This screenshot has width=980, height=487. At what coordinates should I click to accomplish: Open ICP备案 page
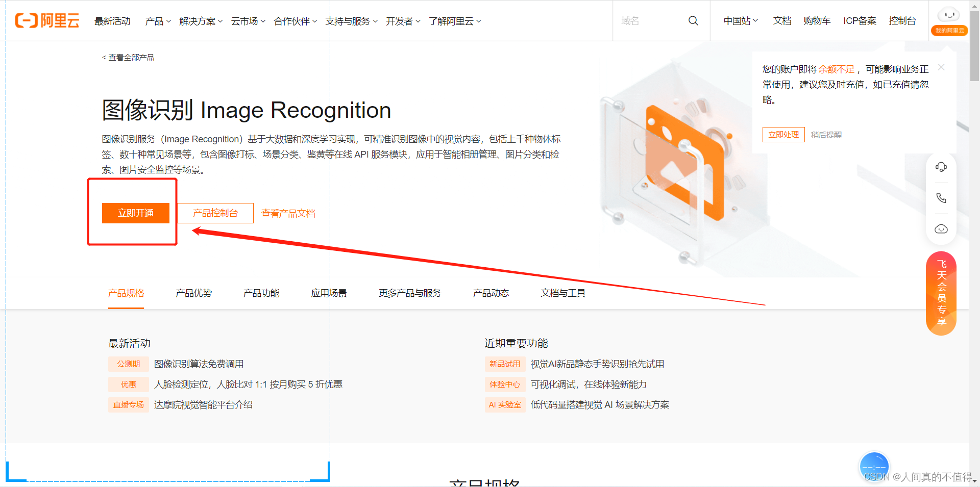[860, 21]
